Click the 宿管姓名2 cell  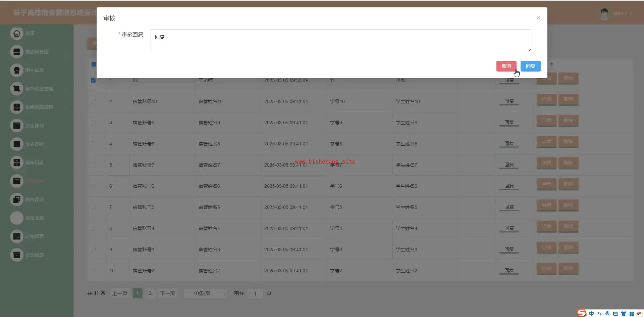click(x=209, y=271)
